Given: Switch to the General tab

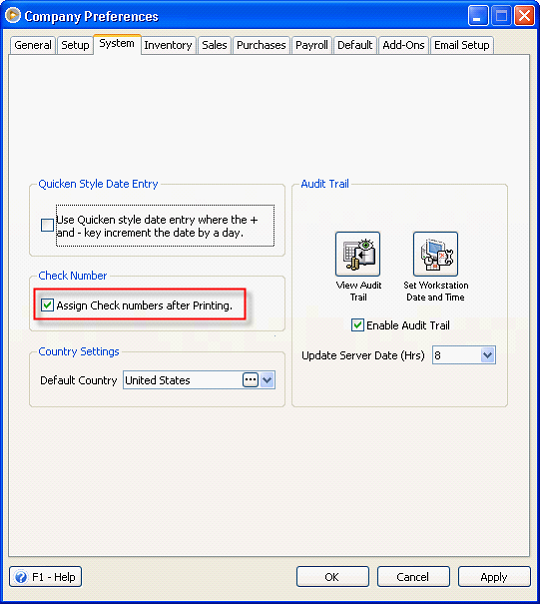Looking at the screenshot, I should point(33,45).
